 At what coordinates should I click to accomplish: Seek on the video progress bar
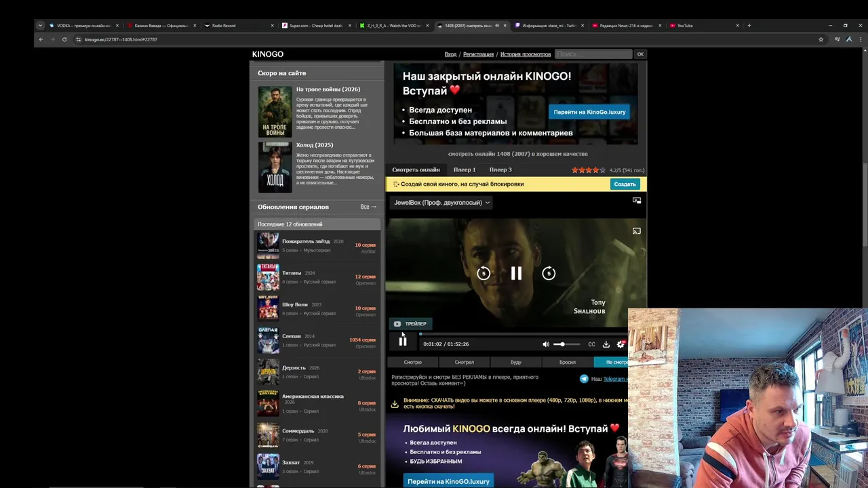(x=522, y=333)
